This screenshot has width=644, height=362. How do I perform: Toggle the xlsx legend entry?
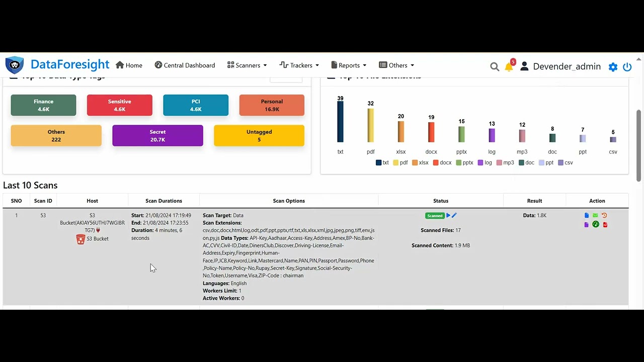point(420,163)
